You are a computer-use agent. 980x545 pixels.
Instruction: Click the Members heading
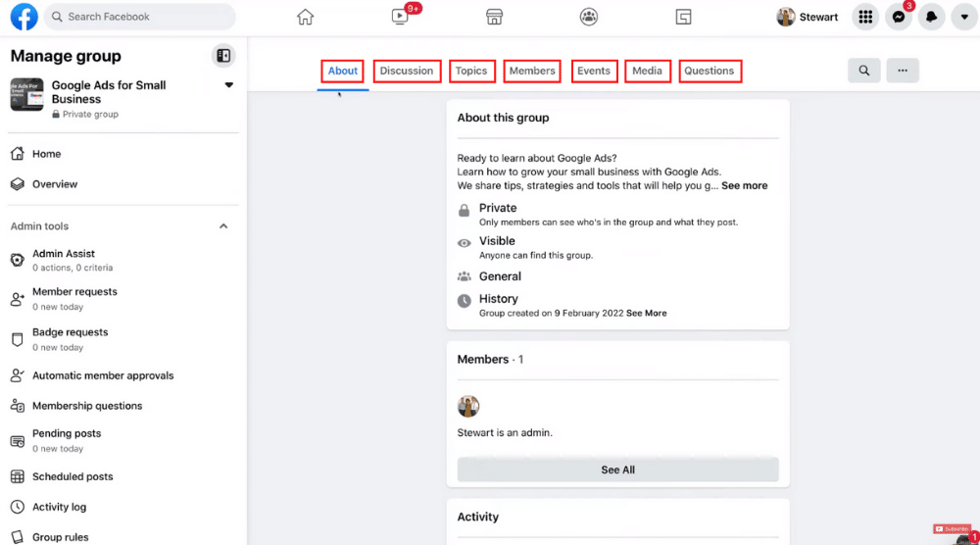tap(482, 360)
